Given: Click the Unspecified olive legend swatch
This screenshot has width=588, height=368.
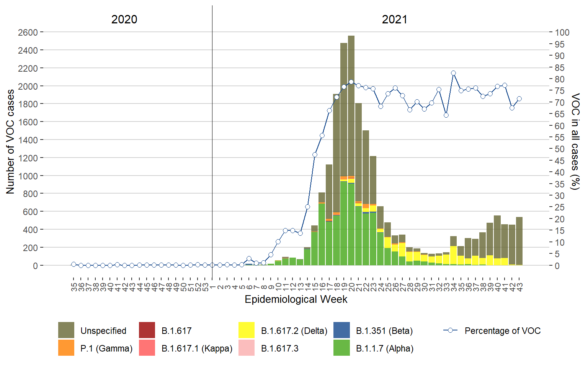Looking at the screenshot, I should click(x=66, y=330).
